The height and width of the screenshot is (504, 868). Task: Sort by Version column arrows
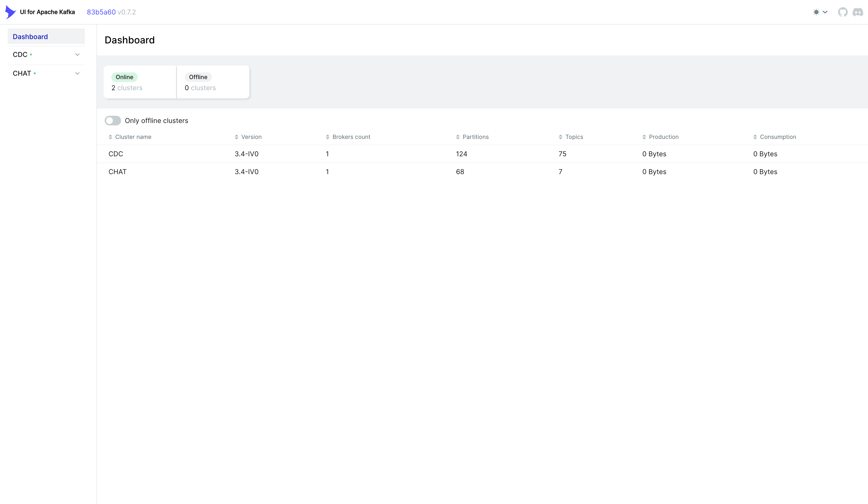coord(236,137)
